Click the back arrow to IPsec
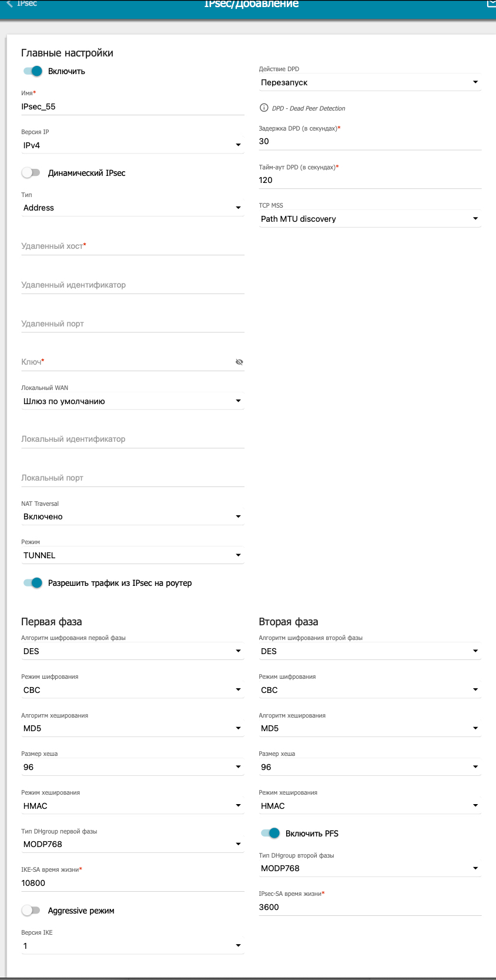Screen dimensions: 496x980 point(9,4)
